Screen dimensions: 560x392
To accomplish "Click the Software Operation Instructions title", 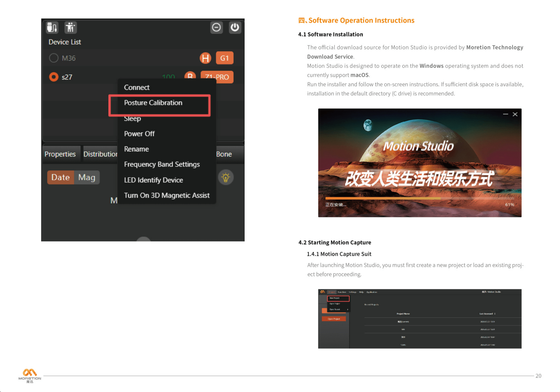I will (356, 20).
